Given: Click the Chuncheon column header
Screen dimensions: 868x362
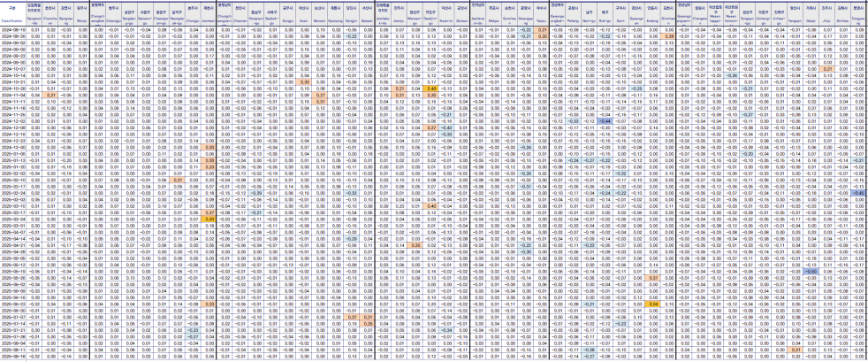Looking at the screenshot, I should [x=50, y=14].
